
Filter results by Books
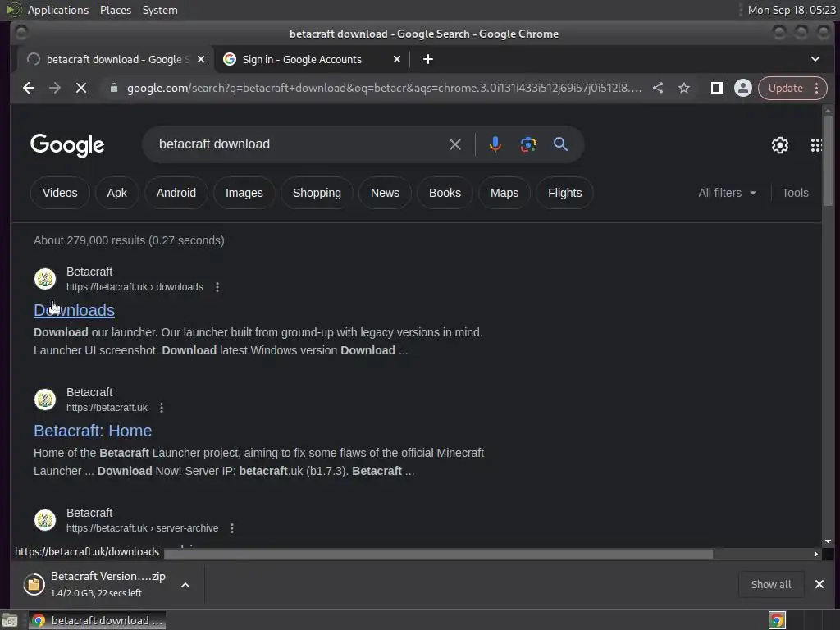[445, 193]
